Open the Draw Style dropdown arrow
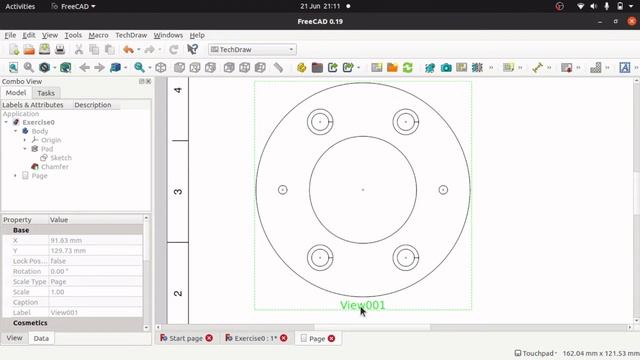Image resolution: width=640 pixels, height=360 pixels. point(54,68)
